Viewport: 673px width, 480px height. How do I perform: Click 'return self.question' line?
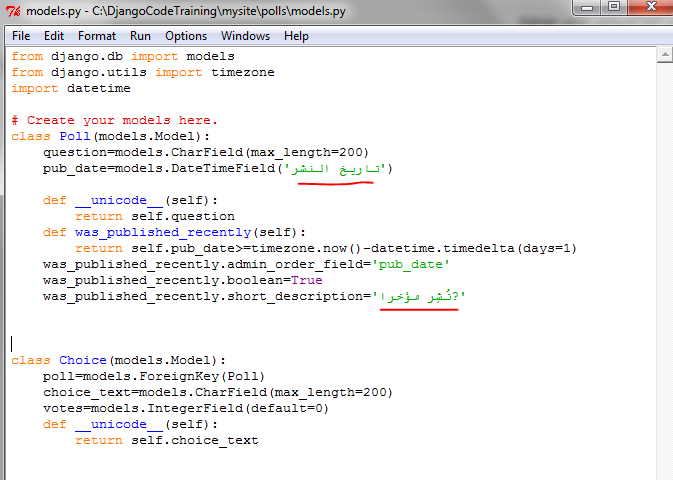(x=155, y=216)
